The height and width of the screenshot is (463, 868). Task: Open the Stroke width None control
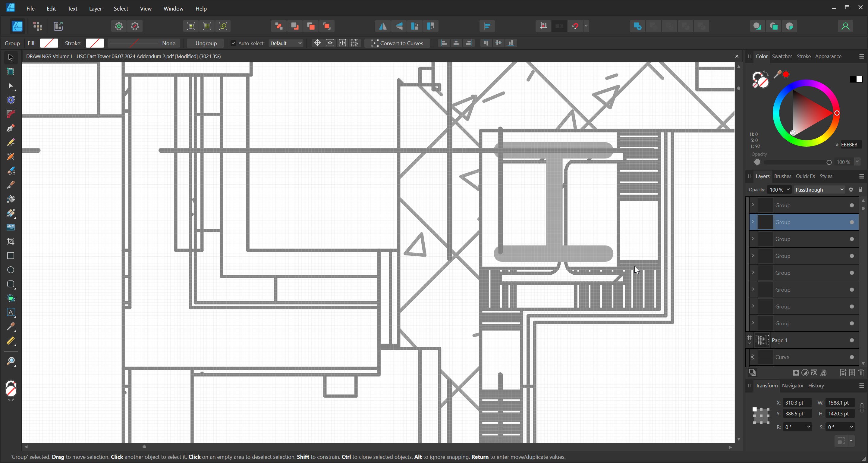(x=144, y=43)
